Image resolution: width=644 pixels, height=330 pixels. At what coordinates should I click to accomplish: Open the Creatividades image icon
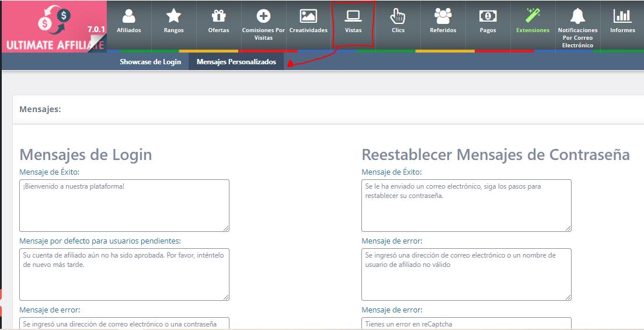(x=308, y=16)
